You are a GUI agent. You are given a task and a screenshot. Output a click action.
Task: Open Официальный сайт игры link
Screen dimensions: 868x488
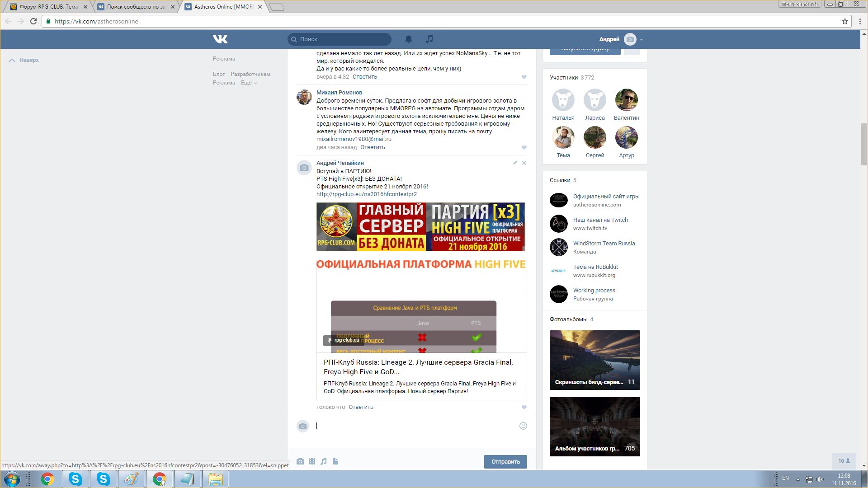(x=606, y=197)
